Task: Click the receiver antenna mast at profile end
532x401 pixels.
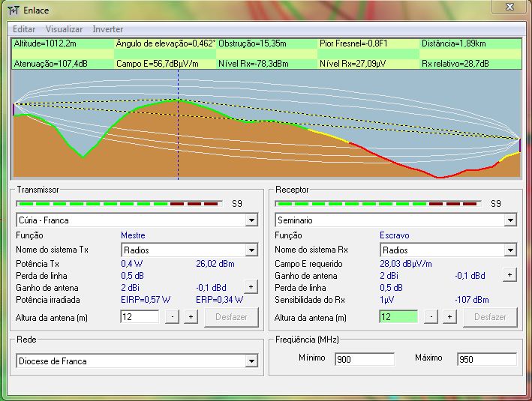Action: (x=520, y=145)
